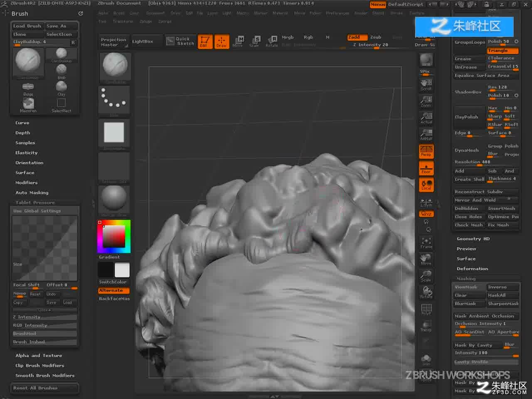Open the Zplugin menu

click(x=146, y=22)
